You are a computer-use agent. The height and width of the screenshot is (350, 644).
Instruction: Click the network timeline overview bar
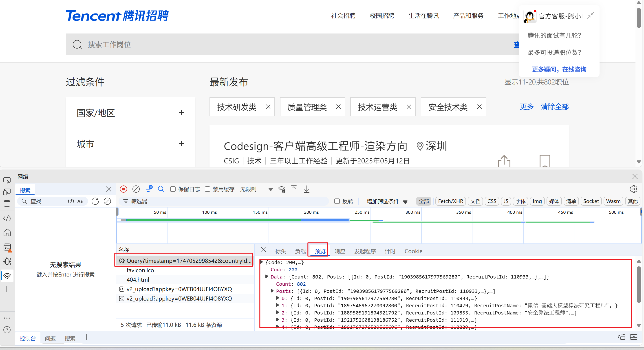click(x=379, y=225)
